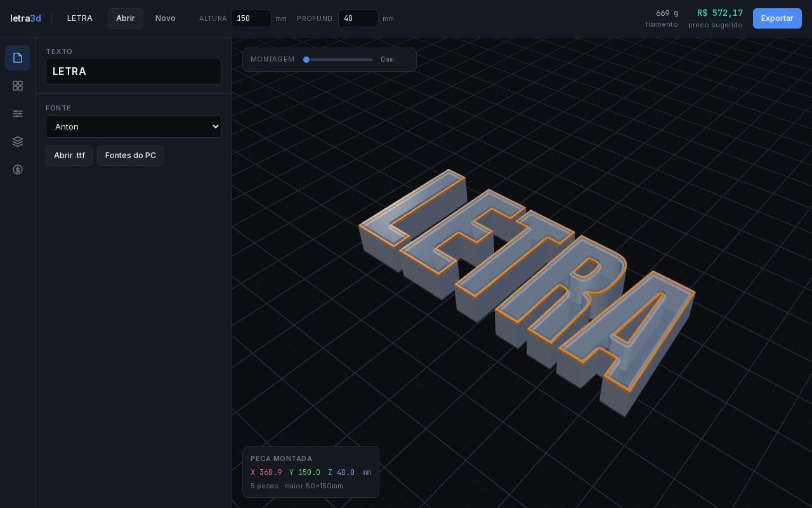812x508 pixels.
Task: Adjust the Montagem slider
Action: (338, 60)
